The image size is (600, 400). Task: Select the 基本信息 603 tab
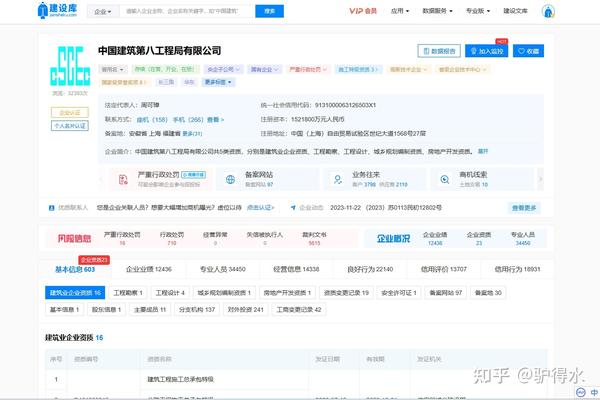tap(75, 269)
